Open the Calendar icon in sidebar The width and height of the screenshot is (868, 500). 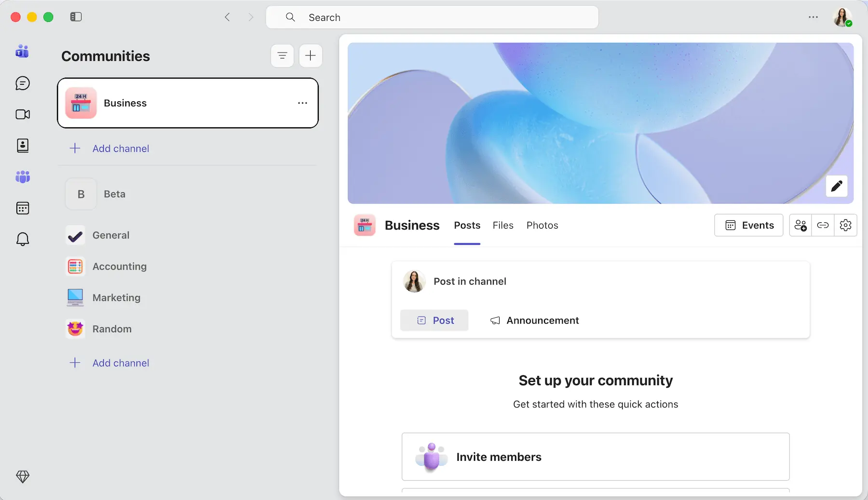pyautogui.click(x=23, y=208)
